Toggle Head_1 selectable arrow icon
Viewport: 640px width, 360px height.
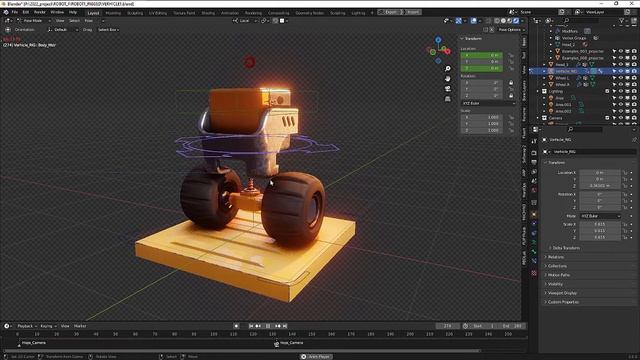(x=614, y=64)
